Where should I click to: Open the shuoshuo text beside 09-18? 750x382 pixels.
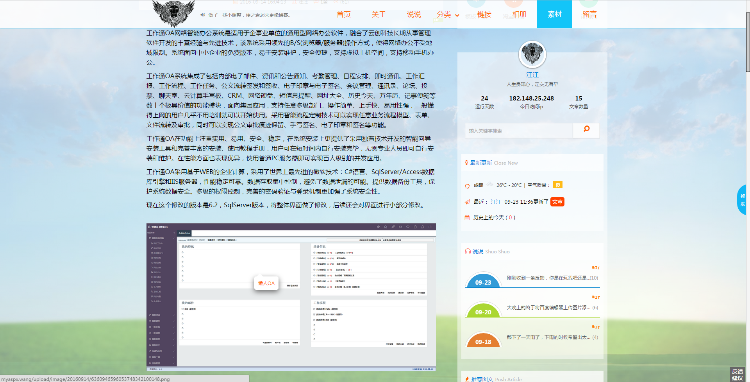click(x=552, y=337)
